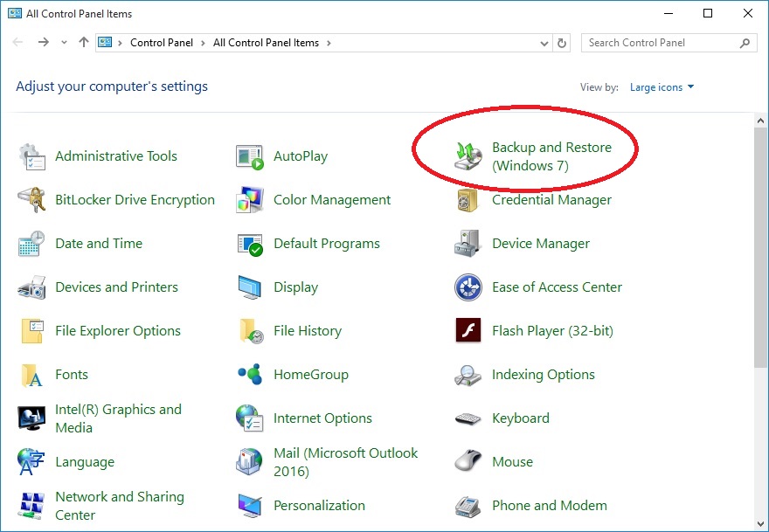Viewport: 769px width, 532px height.
Task: Click the Control Panel icon in address bar
Action: tap(105, 43)
